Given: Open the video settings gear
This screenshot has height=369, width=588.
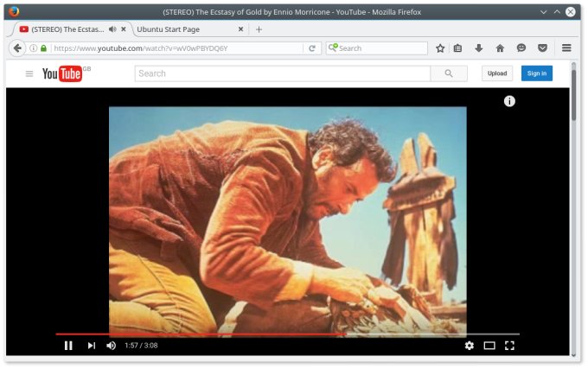Looking at the screenshot, I should (470, 346).
